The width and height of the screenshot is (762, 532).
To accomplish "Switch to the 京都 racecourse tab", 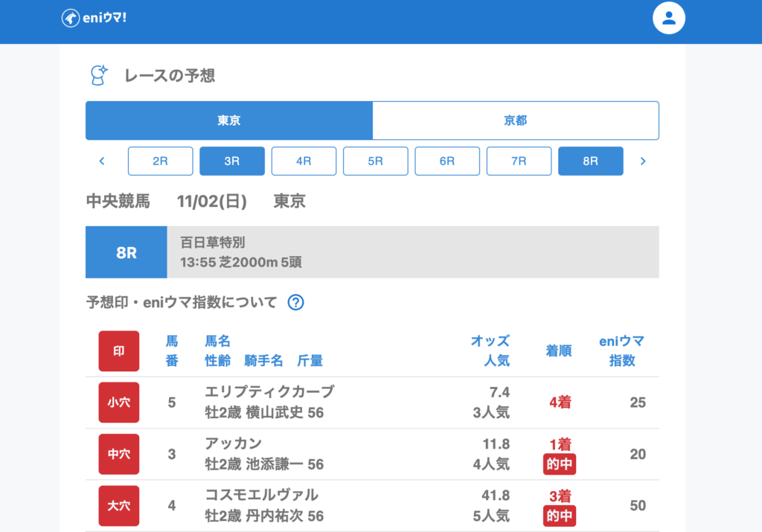I will click(x=515, y=121).
